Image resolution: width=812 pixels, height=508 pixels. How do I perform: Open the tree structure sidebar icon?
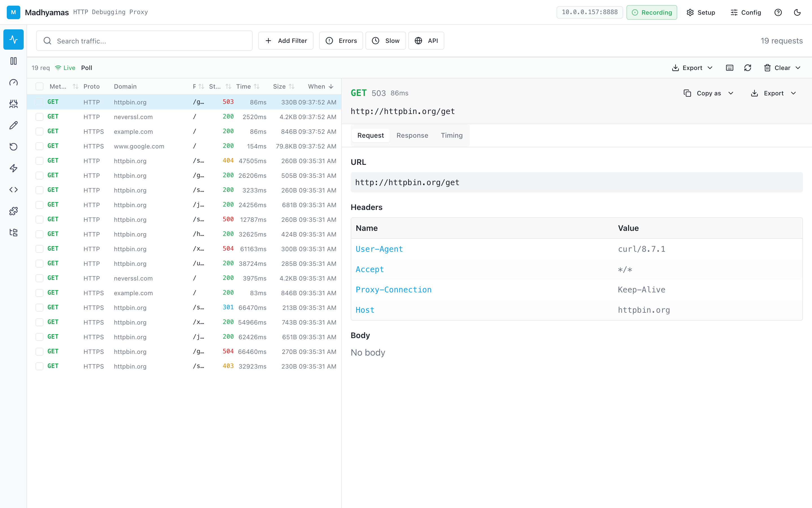click(x=14, y=233)
